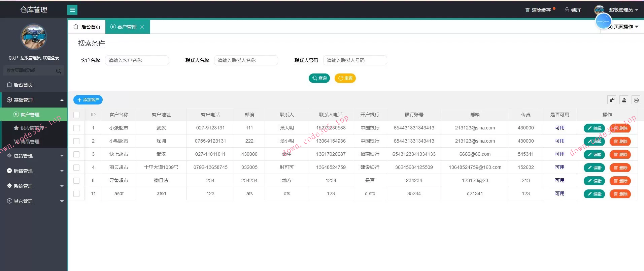Click the export table icon
The width and height of the screenshot is (644, 271).
[624, 100]
